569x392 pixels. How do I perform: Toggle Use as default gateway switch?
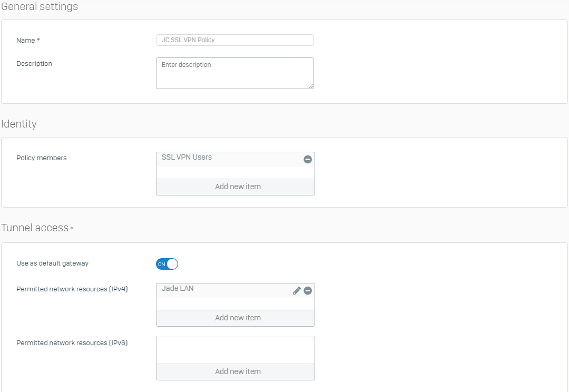167,264
